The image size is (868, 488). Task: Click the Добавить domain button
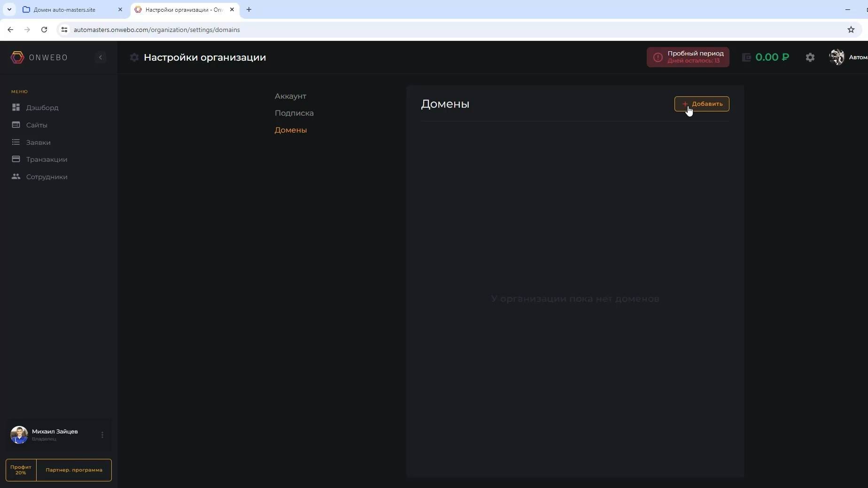click(702, 104)
